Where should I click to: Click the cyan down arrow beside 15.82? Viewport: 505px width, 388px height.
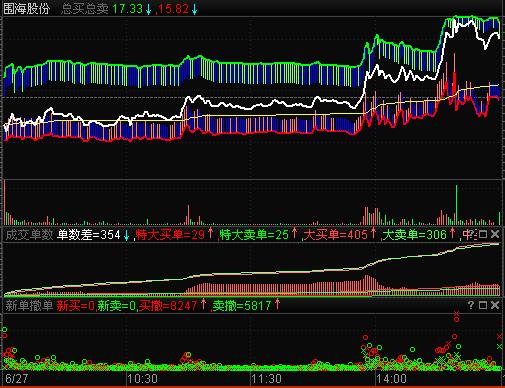click(x=194, y=9)
